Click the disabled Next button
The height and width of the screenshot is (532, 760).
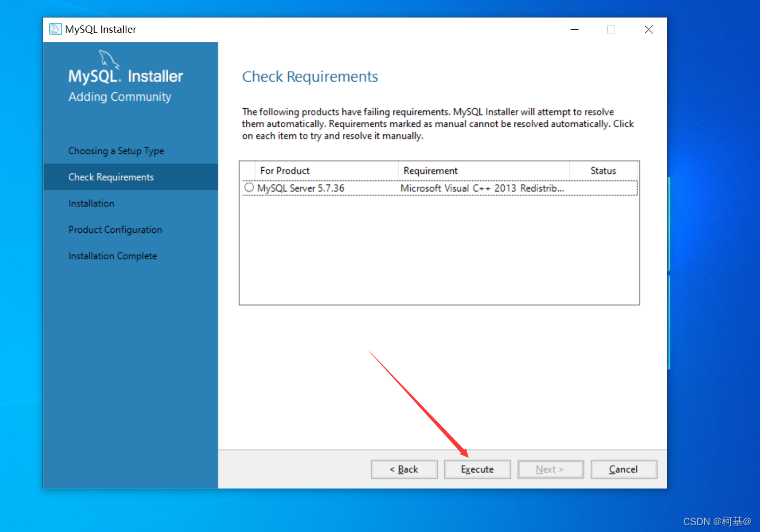(550, 469)
